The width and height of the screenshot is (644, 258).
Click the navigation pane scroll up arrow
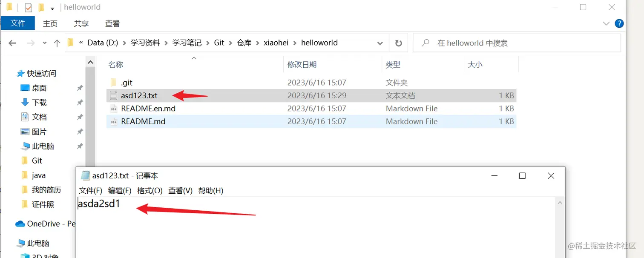point(91,62)
